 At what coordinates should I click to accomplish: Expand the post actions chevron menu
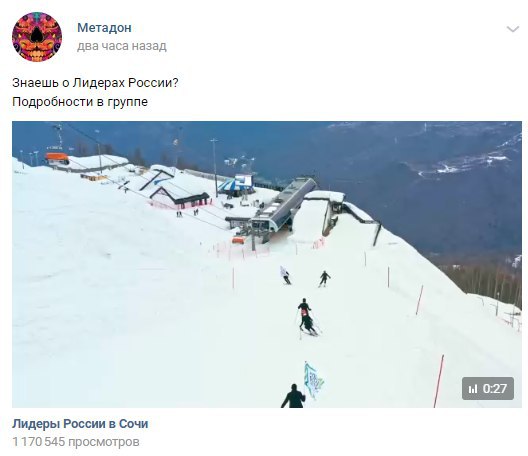(x=513, y=29)
